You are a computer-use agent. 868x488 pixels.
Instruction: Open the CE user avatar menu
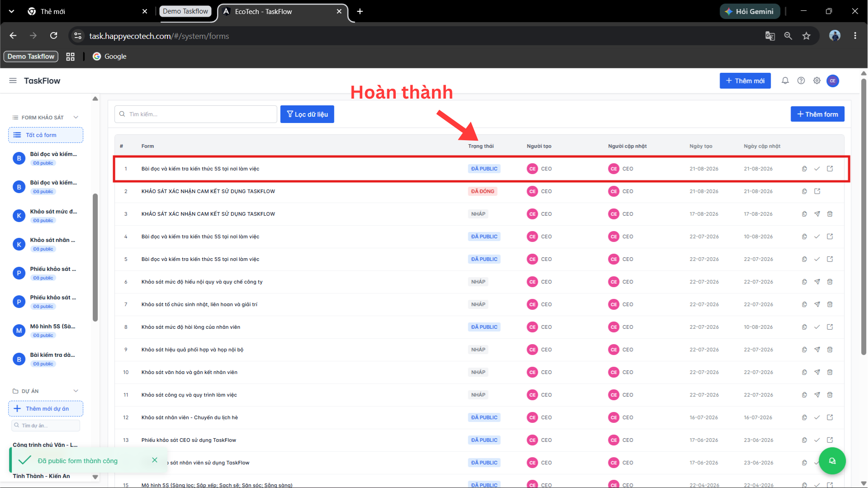(x=833, y=81)
